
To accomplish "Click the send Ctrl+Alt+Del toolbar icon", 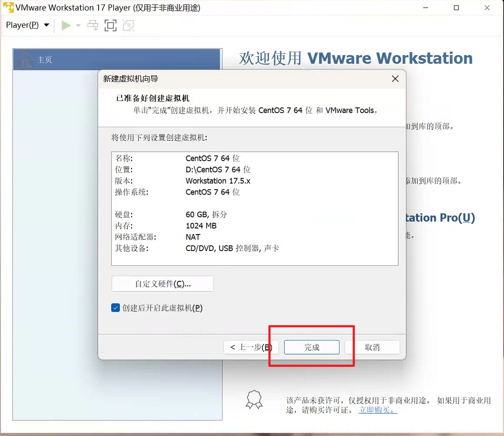I will (x=93, y=25).
